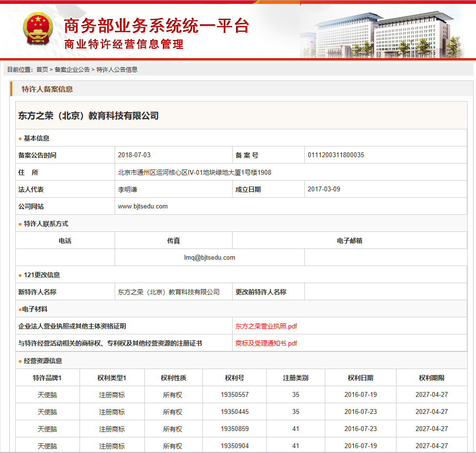Open 备案企业公告 breadcrumb link
The height and width of the screenshot is (453, 476).
tap(72, 70)
